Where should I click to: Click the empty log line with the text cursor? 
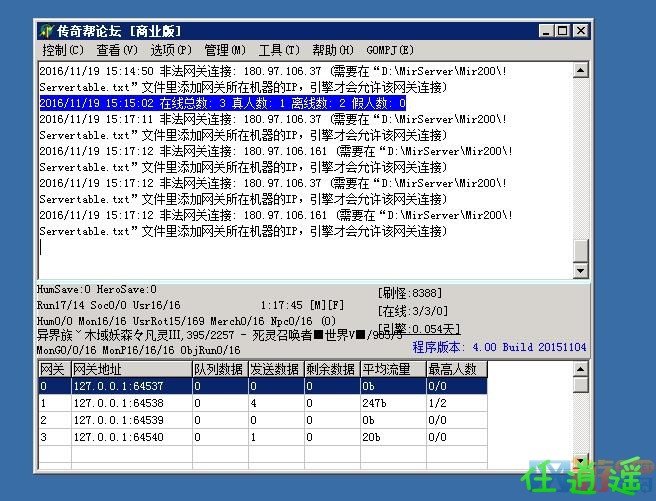coord(305,248)
